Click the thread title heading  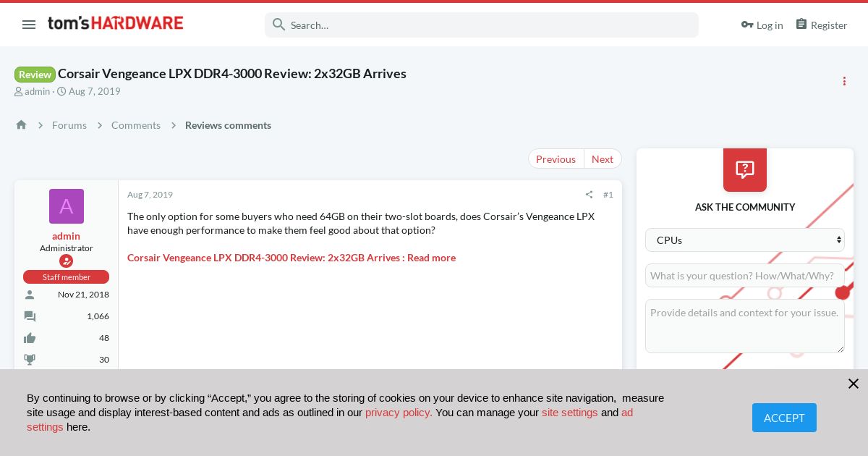[x=232, y=74]
